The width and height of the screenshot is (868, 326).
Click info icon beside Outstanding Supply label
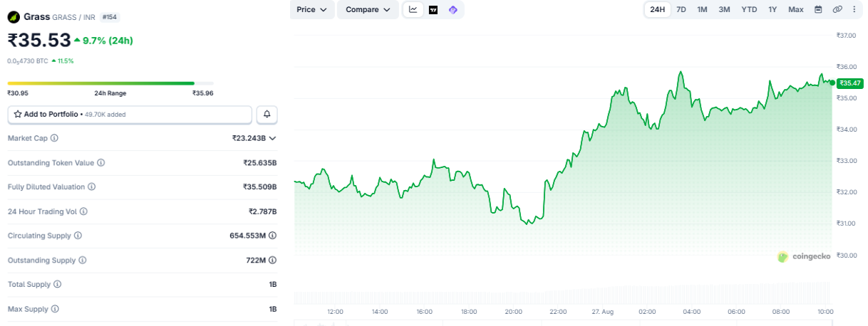(x=83, y=260)
